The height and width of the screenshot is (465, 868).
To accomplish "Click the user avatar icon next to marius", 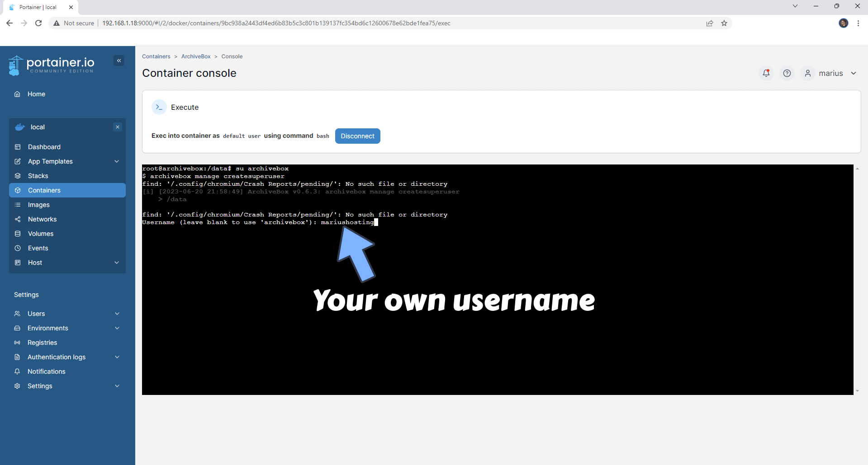I will [808, 73].
